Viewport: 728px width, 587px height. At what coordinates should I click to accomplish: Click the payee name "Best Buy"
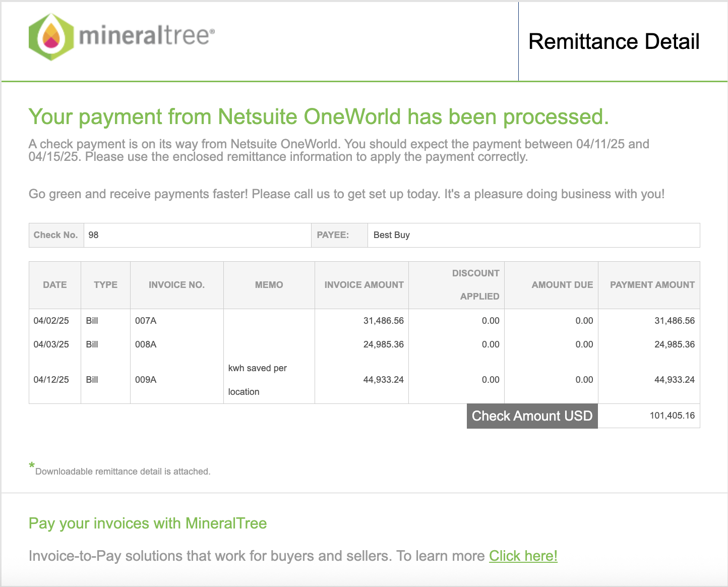coord(392,235)
